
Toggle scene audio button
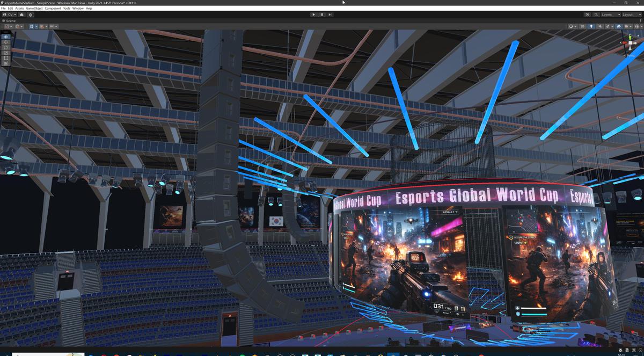tap(600, 26)
